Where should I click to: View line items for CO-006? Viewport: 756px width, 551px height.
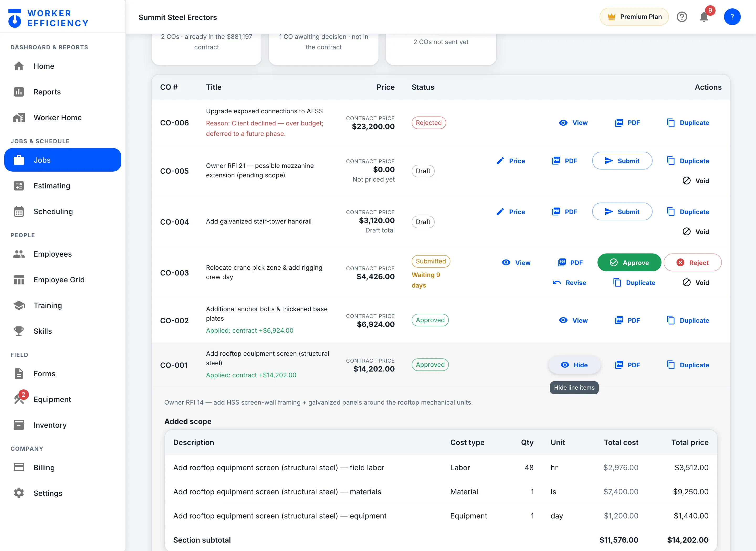tap(574, 123)
